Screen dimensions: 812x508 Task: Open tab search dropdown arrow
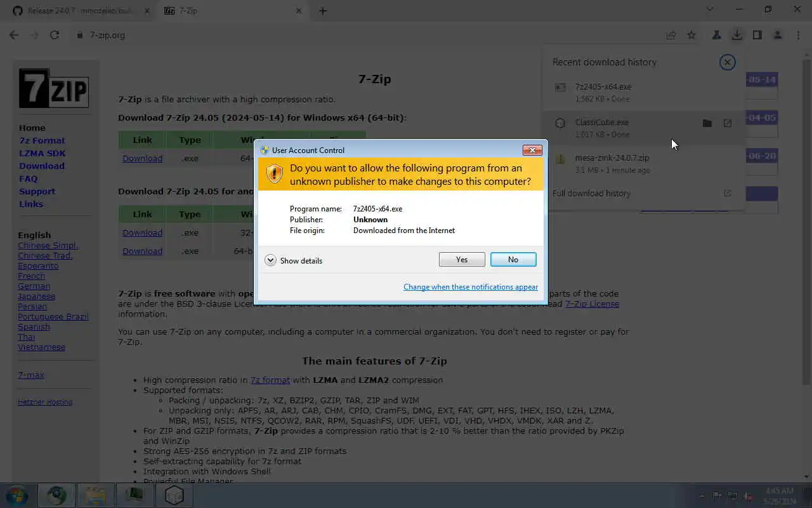(710, 10)
